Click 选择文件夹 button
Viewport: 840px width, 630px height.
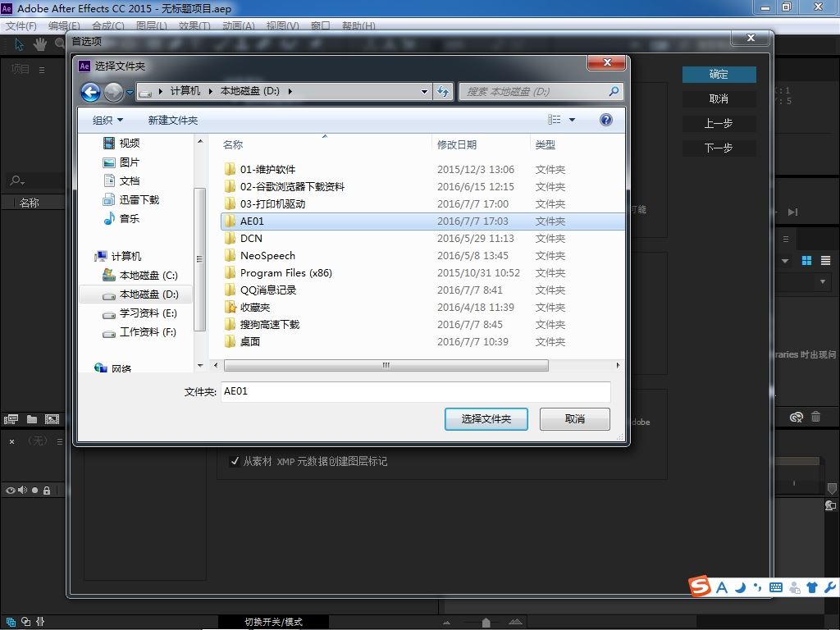click(x=486, y=419)
